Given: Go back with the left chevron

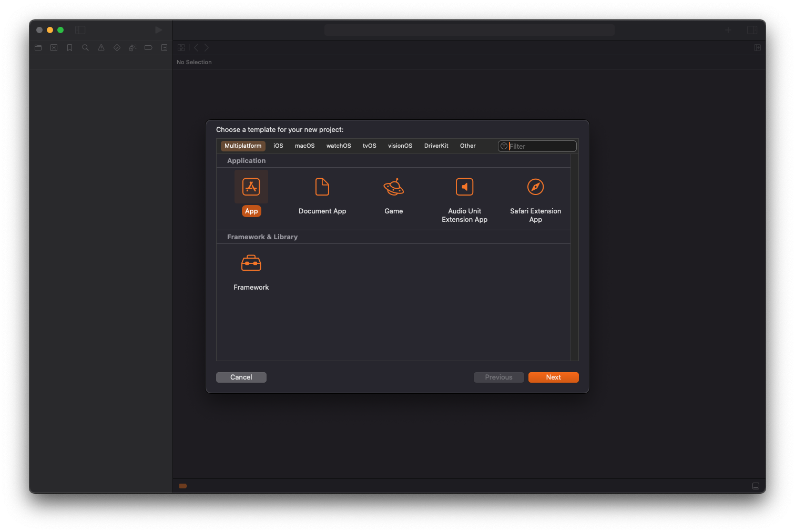Looking at the screenshot, I should pyautogui.click(x=196, y=48).
